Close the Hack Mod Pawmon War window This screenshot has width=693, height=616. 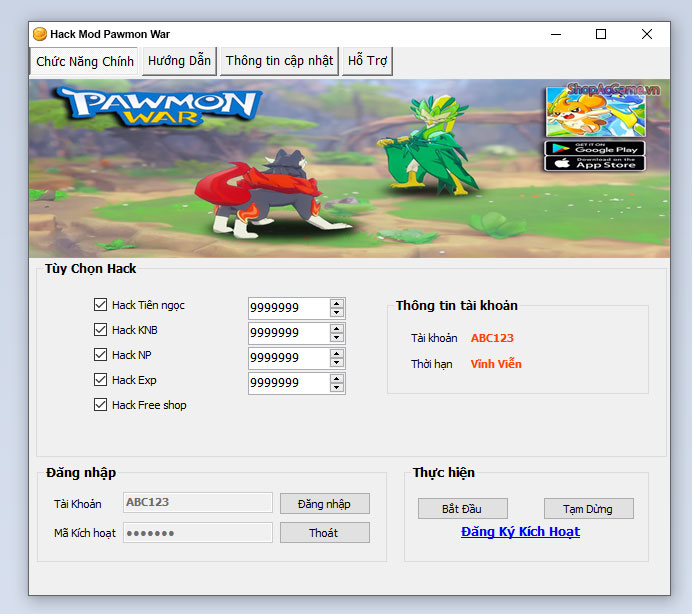(x=647, y=34)
